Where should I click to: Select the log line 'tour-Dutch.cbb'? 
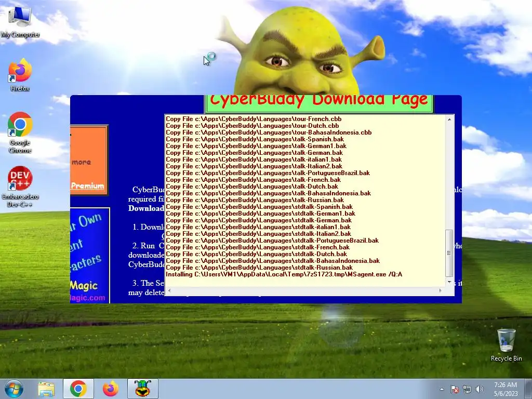[252, 126]
